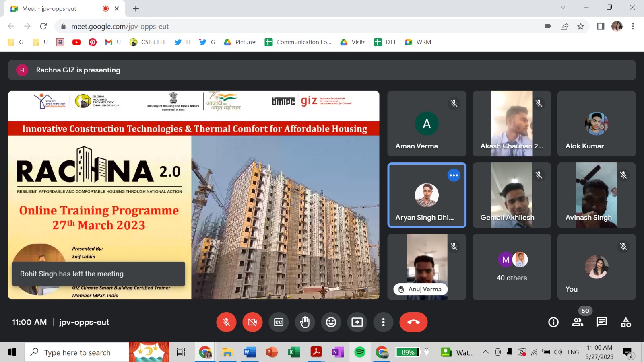The height and width of the screenshot is (362, 644).
Task: Toggle closed captions on
Action: coord(279,322)
